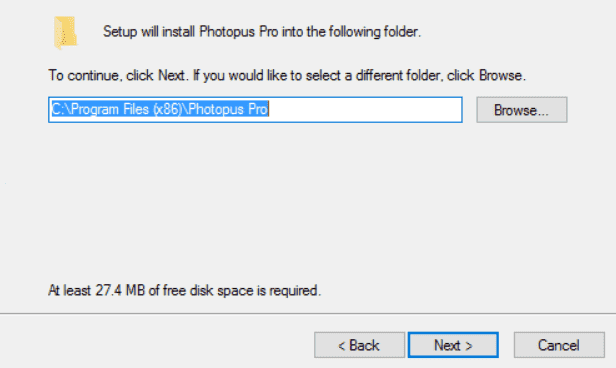Click the "Photopus Pro" part of the path

click(x=228, y=109)
